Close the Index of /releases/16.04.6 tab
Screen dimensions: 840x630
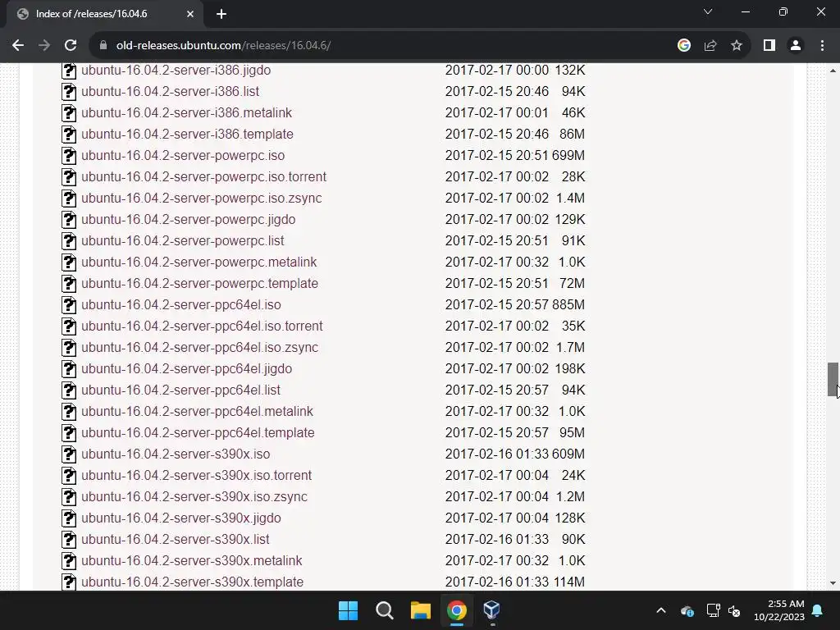(x=190, y=14)
